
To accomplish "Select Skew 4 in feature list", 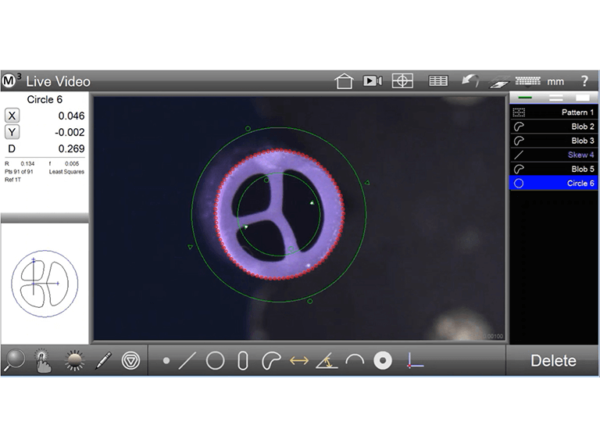I will [x=553, y=155].
